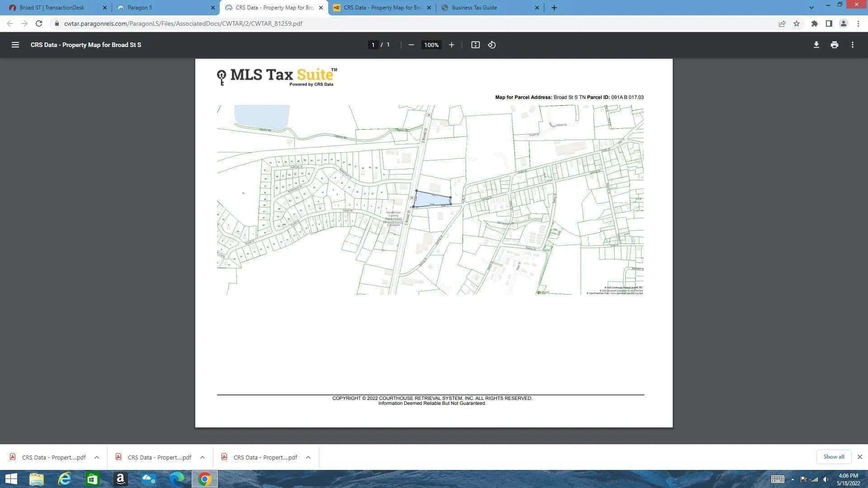
Task: Expand first CRS Data download options
Action: pos(97,457)
